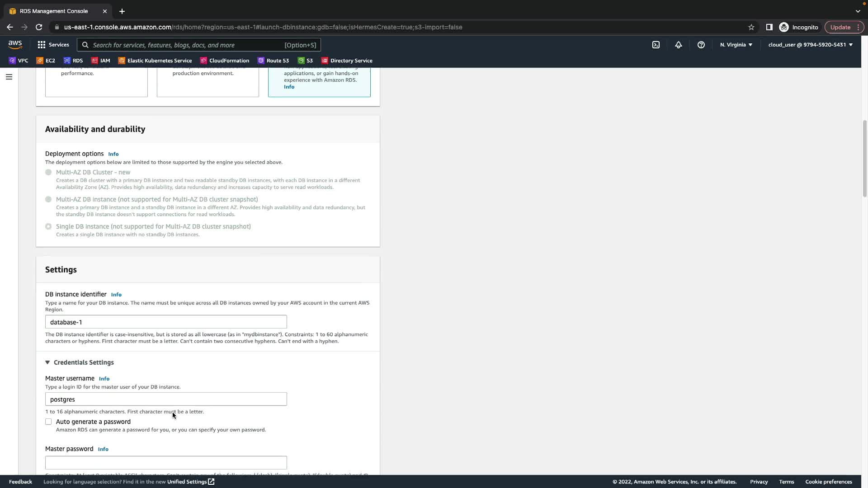This screenshot has height=488, width=868.
Task: Click the notifications bell icon
Action: pos(678,45)
